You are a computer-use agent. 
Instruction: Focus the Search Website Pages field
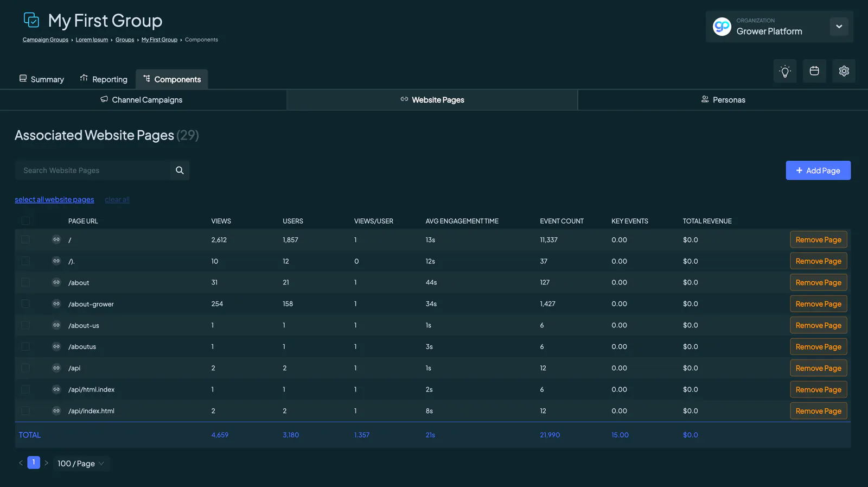click(93, 170)
